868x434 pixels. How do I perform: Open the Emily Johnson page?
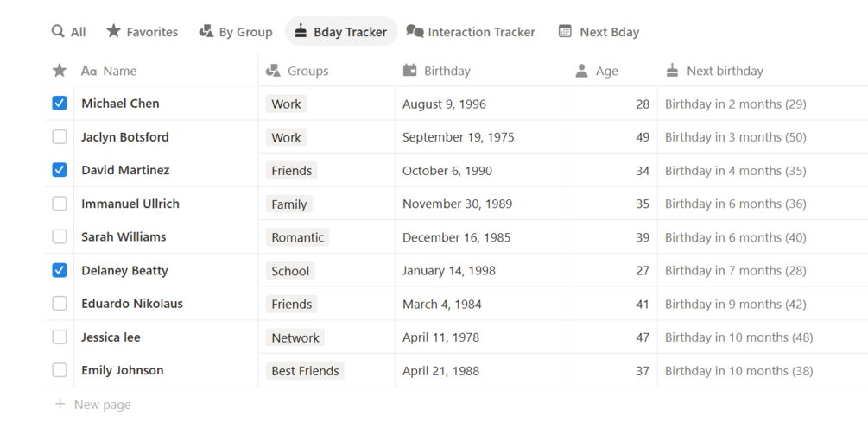pos(122,371)
